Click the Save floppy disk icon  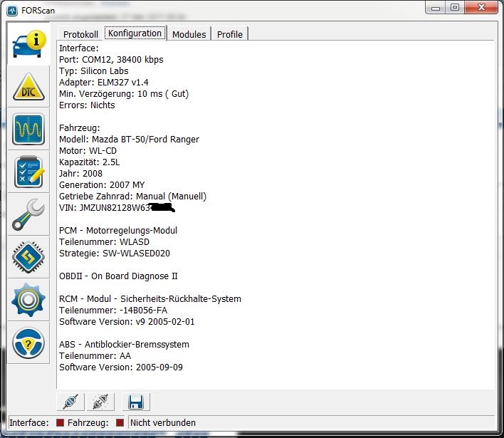pos(136,402)
